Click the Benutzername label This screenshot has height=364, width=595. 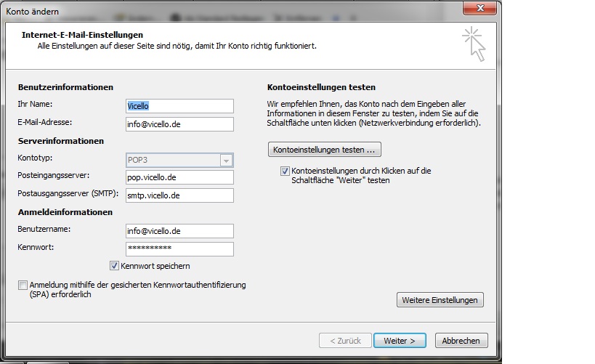pyautogui.click(x=44, y=230)
